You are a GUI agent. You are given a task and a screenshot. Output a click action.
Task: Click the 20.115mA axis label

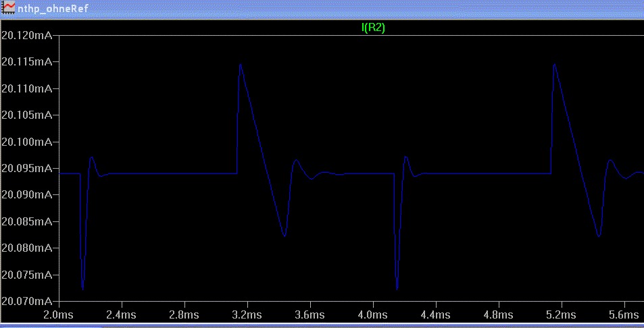27,62
